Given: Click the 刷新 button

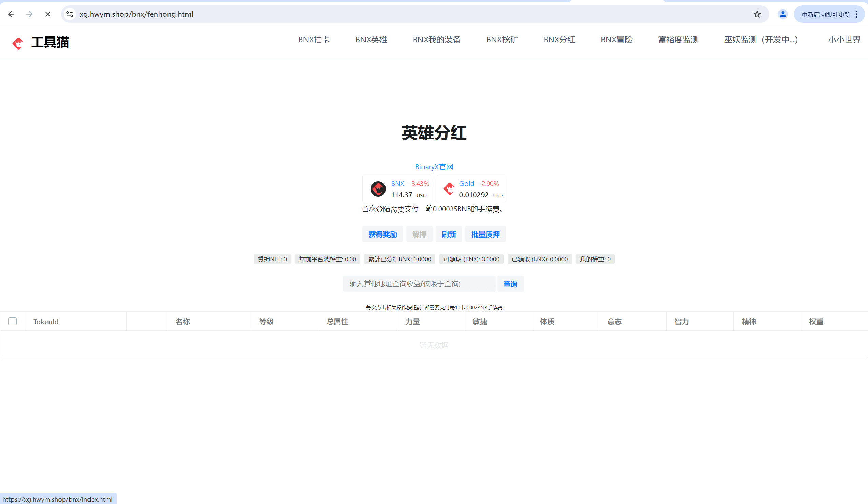Looking at the screenshot, I should pos(449,235).
